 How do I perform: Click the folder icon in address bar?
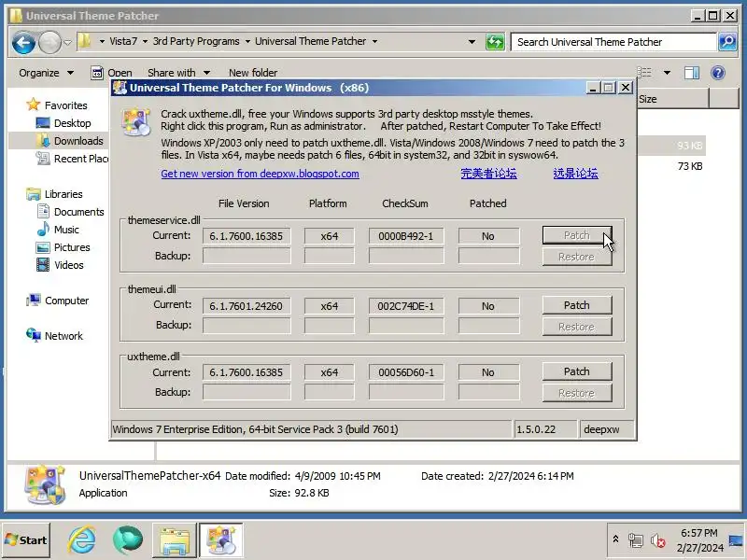click(85, 41)
